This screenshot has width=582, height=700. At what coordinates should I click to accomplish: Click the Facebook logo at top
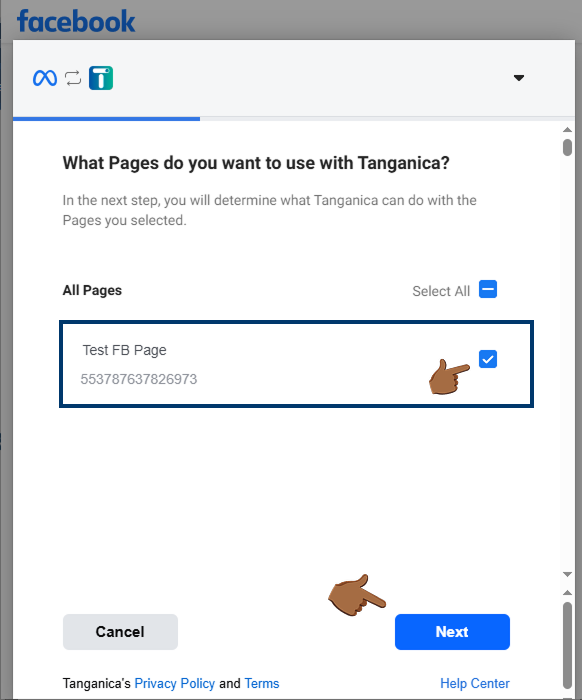point(76,21)
